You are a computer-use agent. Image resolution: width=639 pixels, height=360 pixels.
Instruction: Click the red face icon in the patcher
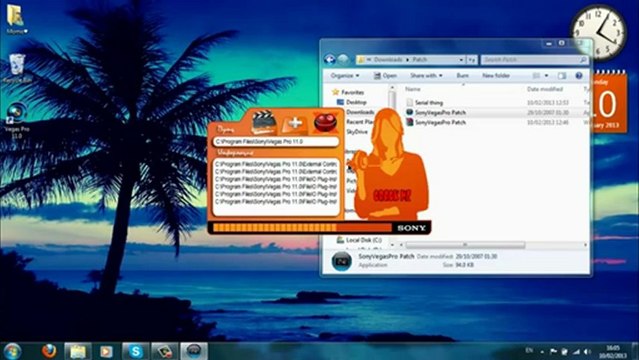click(325, 122)
